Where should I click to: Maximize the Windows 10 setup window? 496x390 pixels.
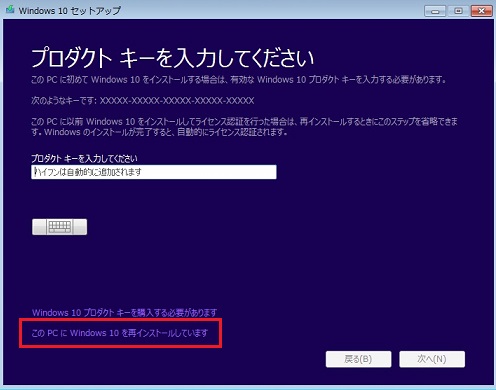[x=458, y=11]
